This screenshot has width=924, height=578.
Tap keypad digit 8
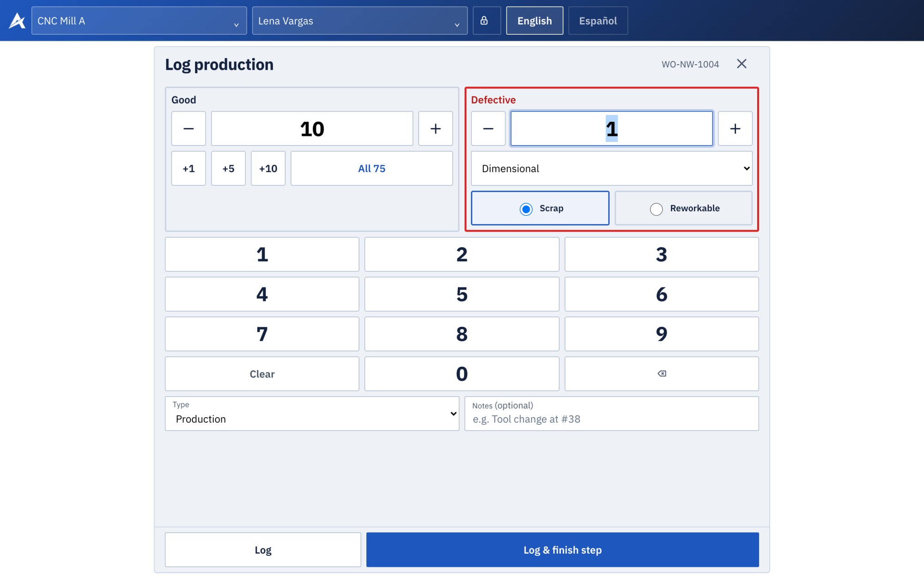(x=462, y=334)
